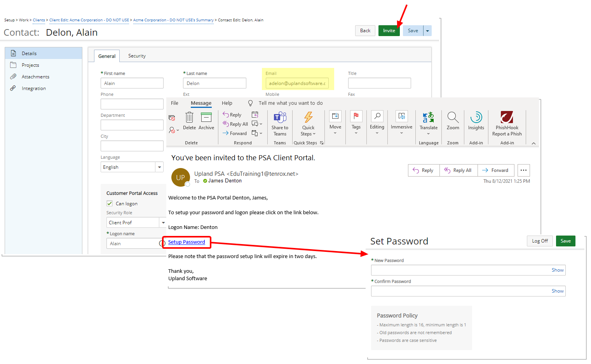Click the Department input field

(132, 125)
